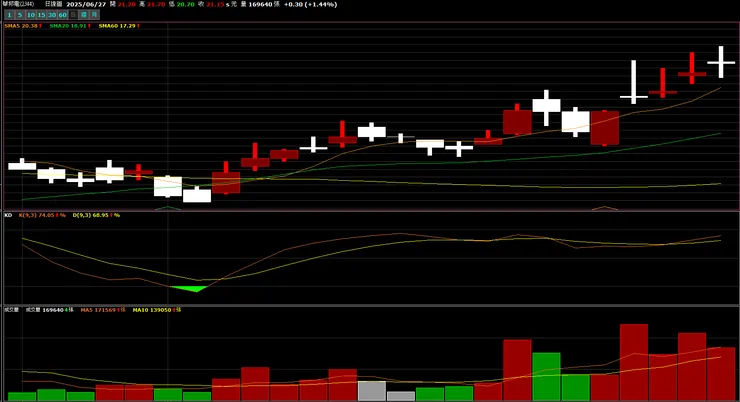
Task: Click the tallest red volume bar
Action: [x=634, y=362]
